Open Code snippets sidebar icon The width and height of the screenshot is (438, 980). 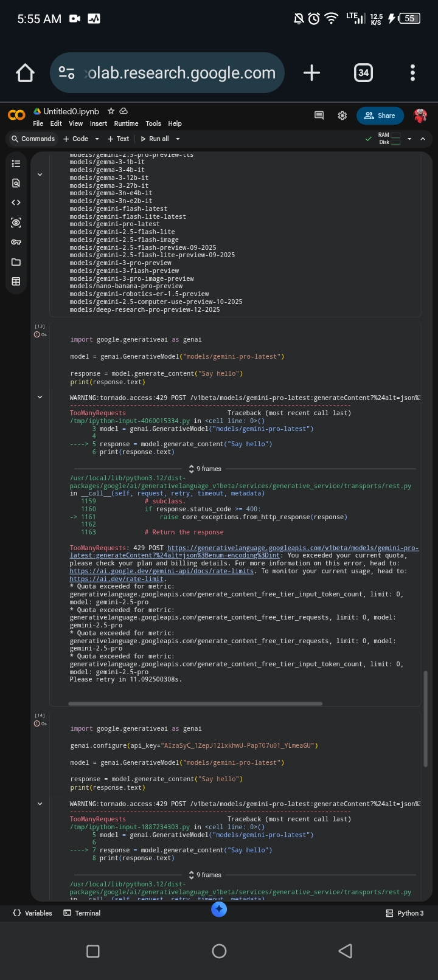point(16,202)
